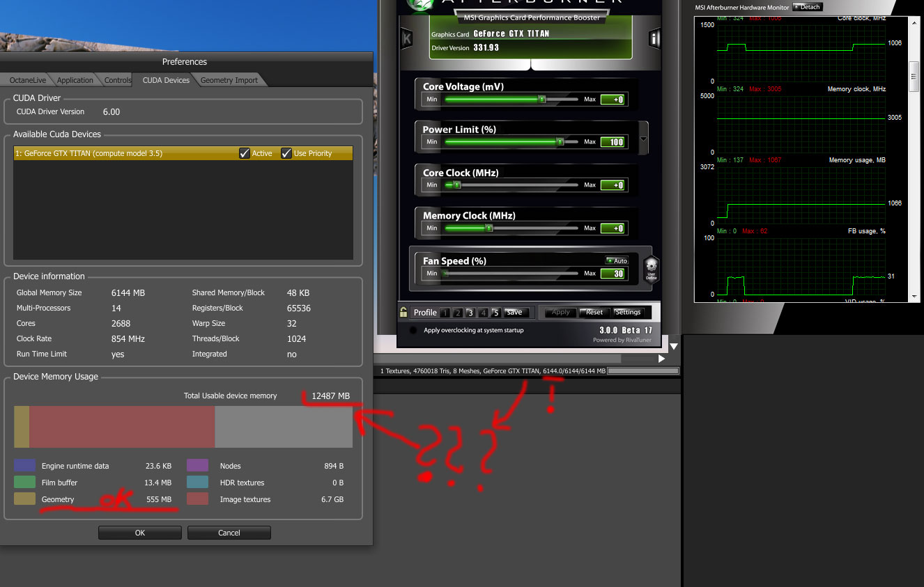Click the Core Voltage value field
The height and width of the screenshot is (587, 924).
tap(613, 100)
